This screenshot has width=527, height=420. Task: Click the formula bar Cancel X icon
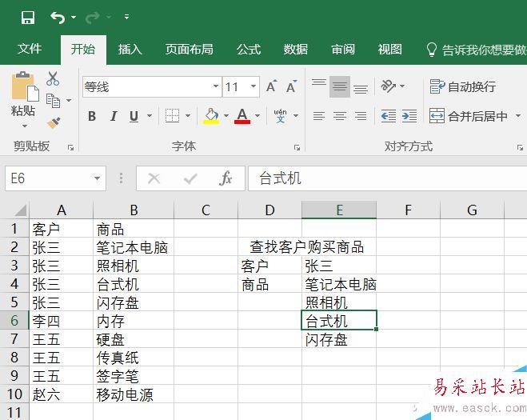(x=154, y=178)
